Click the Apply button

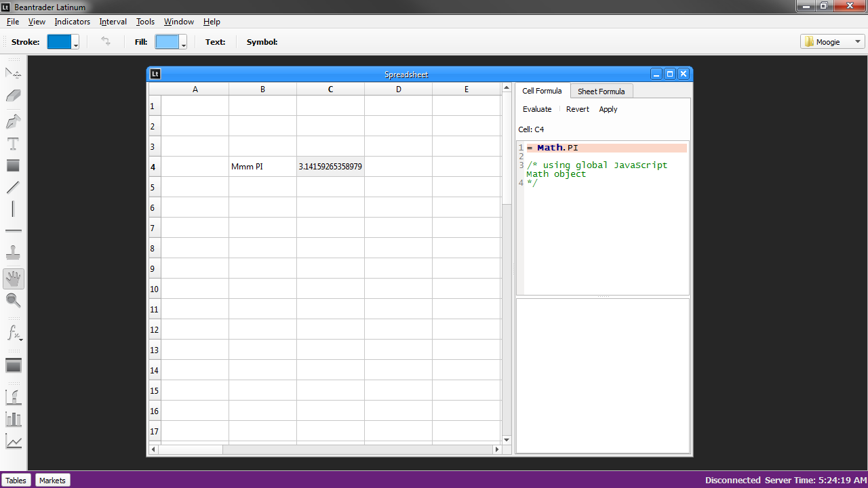(608, 109)
